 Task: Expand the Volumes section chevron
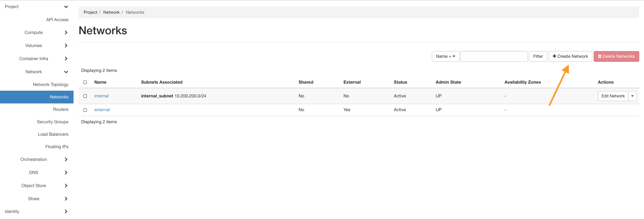pyautogui.click(x=66, y=46)
